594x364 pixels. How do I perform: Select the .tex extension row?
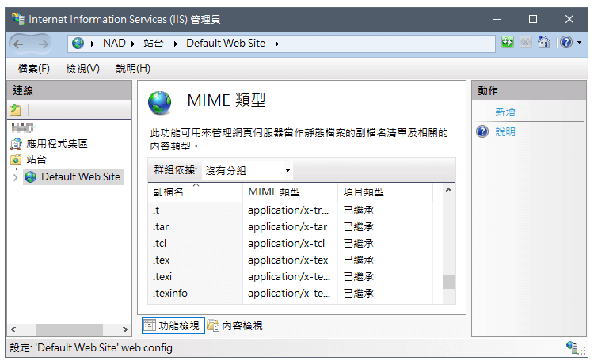tap(290, 260)
